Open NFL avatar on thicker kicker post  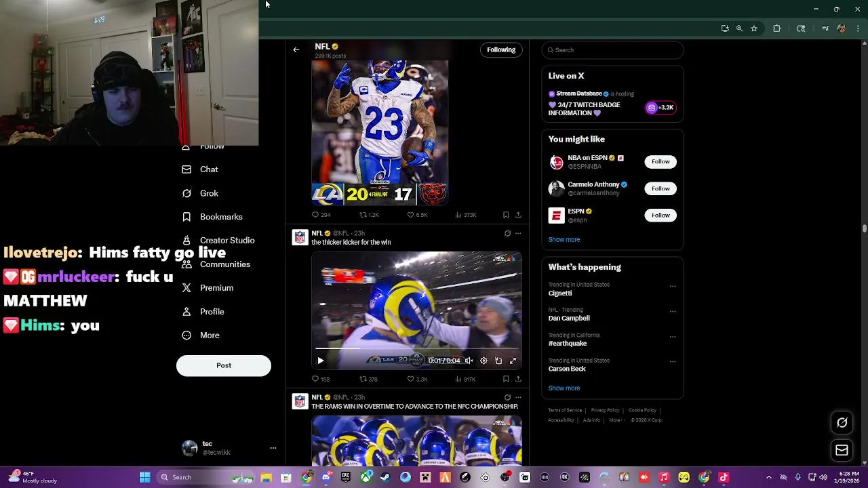[300, 237]
